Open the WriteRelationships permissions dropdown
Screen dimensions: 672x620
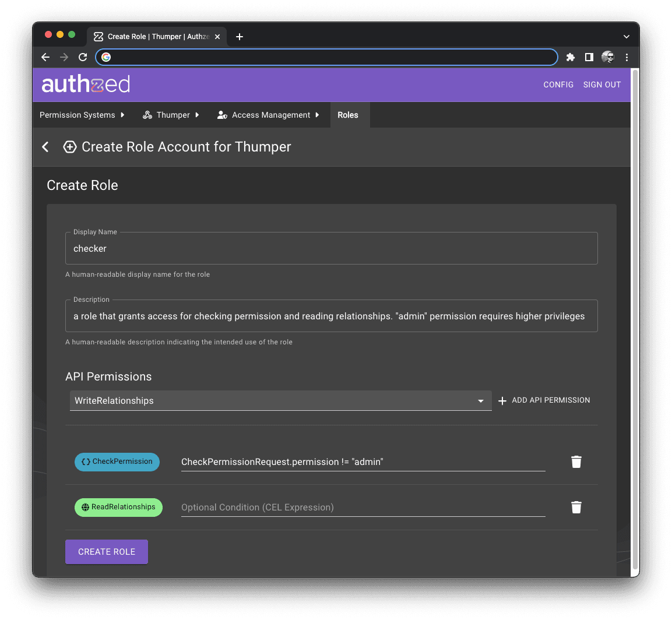(x=481, y=401)
